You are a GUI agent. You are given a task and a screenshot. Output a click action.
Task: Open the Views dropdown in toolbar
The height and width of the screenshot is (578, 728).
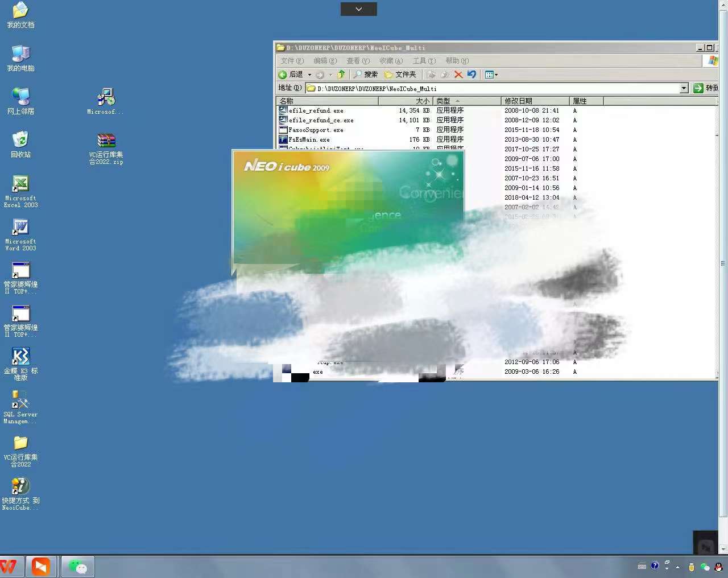(491, 75)
